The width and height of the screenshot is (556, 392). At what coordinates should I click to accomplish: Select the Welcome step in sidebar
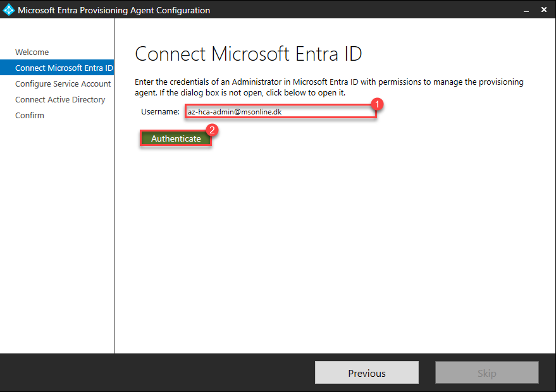pyautogui.click(x=32, y=52)
